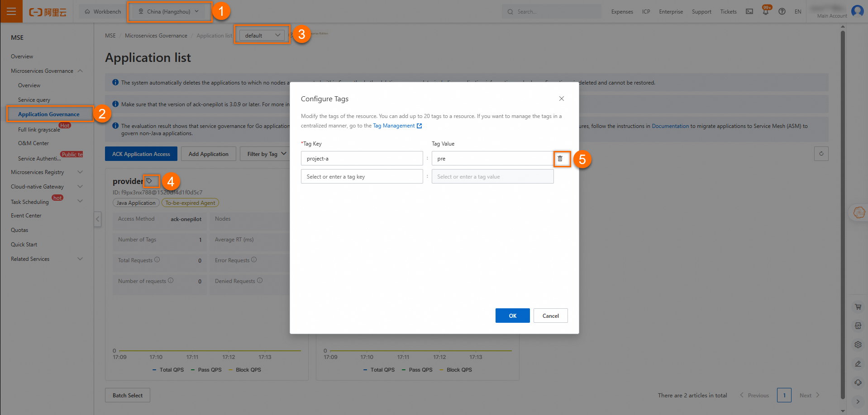This screenshot has height=415, width=868.
Task: Open Full link grayscale in sidebar
Action: (39, 130)
